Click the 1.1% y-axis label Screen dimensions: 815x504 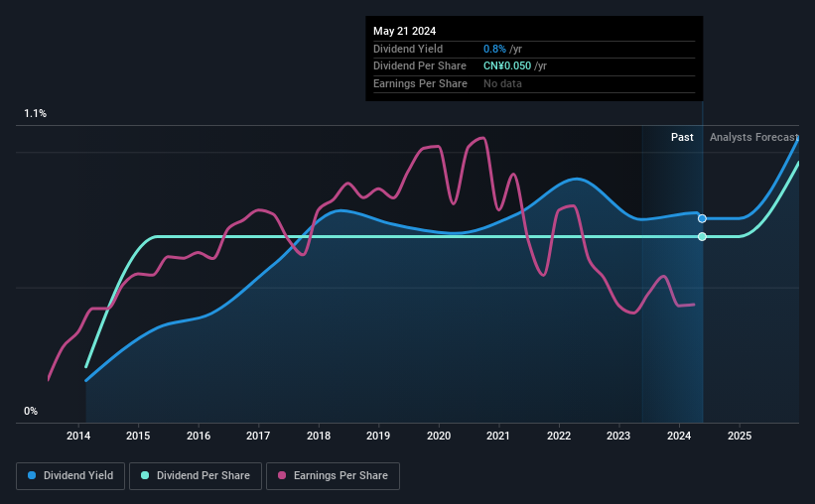pos(36,113)
